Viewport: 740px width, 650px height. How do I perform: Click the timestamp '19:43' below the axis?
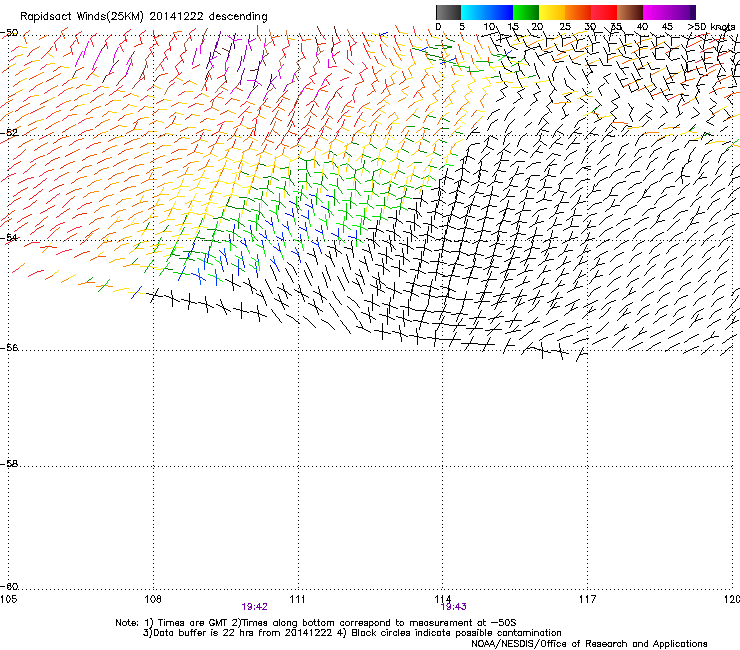(454, 607)
